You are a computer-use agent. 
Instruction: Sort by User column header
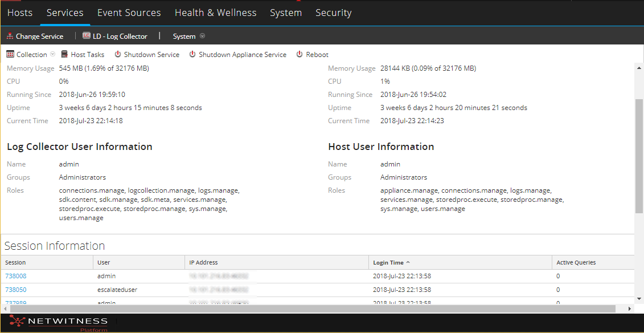pos(139,262)
